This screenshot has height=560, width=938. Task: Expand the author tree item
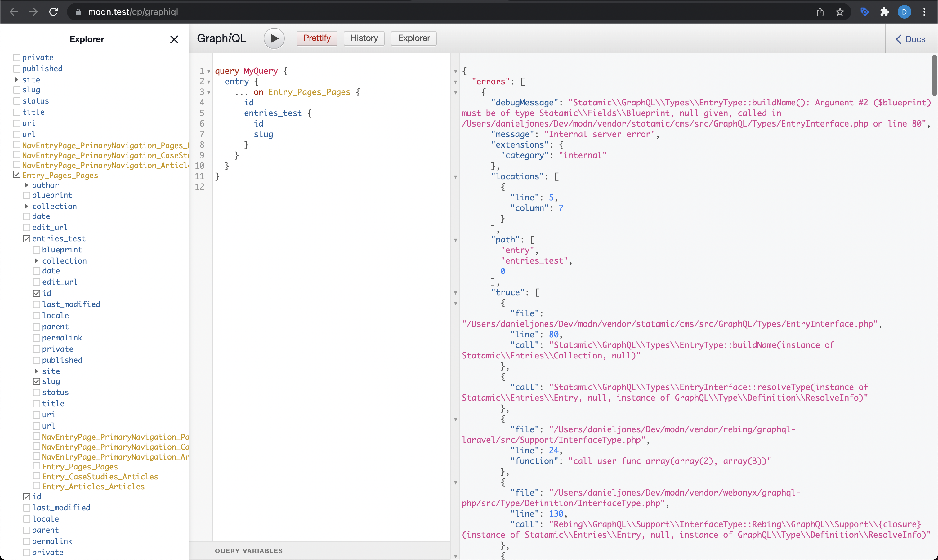click(x=26, y=185)
